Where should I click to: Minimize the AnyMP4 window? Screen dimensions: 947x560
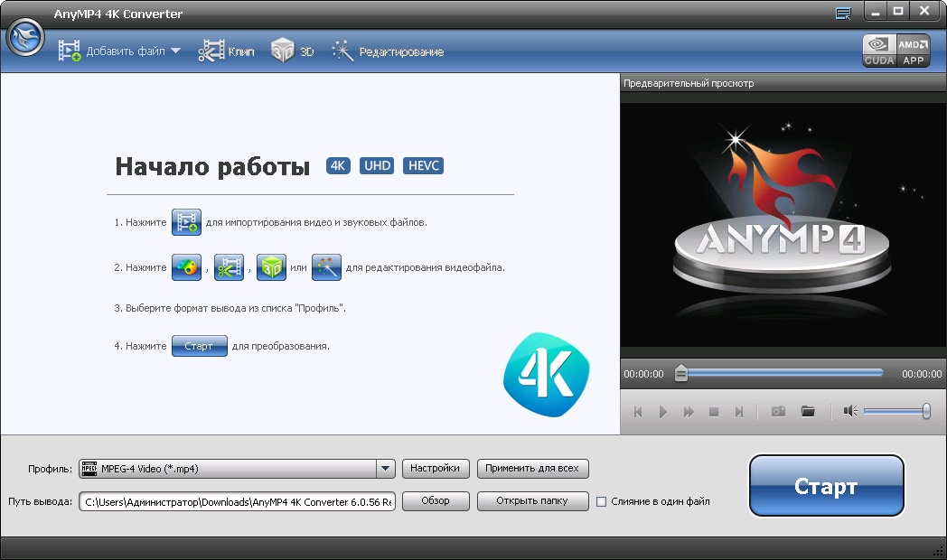[875, 12]
